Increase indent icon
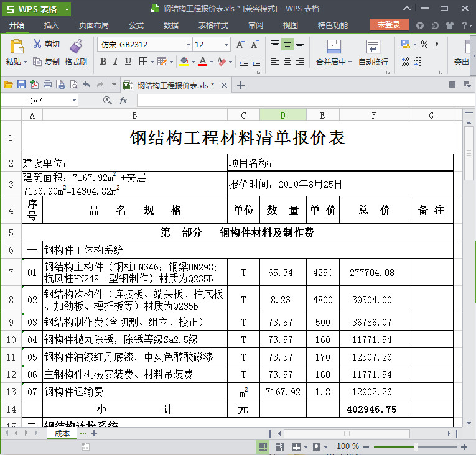 tap(256, 62)
